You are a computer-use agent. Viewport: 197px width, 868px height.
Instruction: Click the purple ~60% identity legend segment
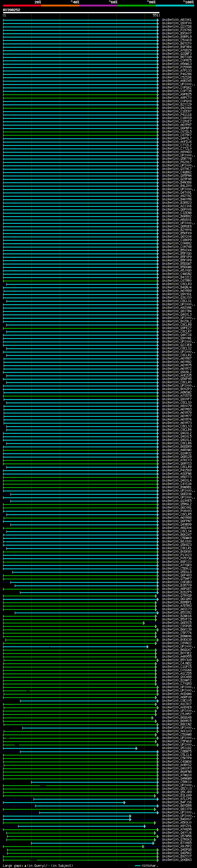98,6
